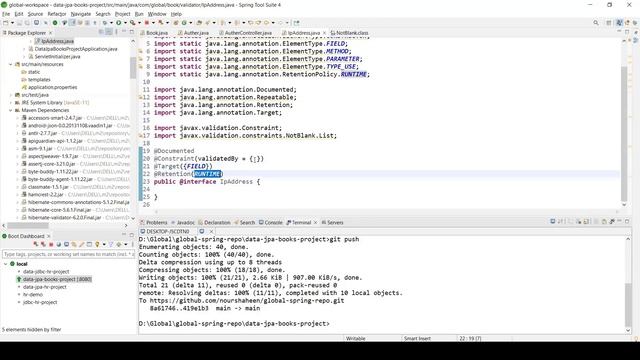
Task: Click the green Run toolbar button
Action: coord(118,23)
